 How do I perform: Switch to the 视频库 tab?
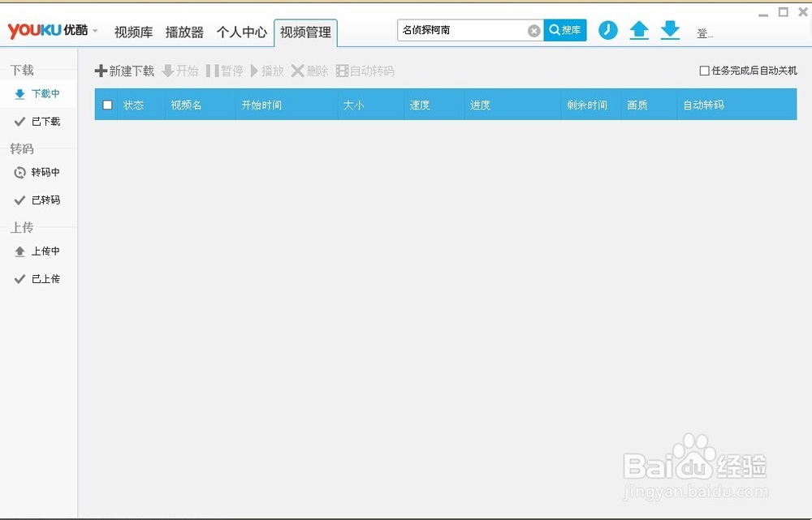click(132, 32)
